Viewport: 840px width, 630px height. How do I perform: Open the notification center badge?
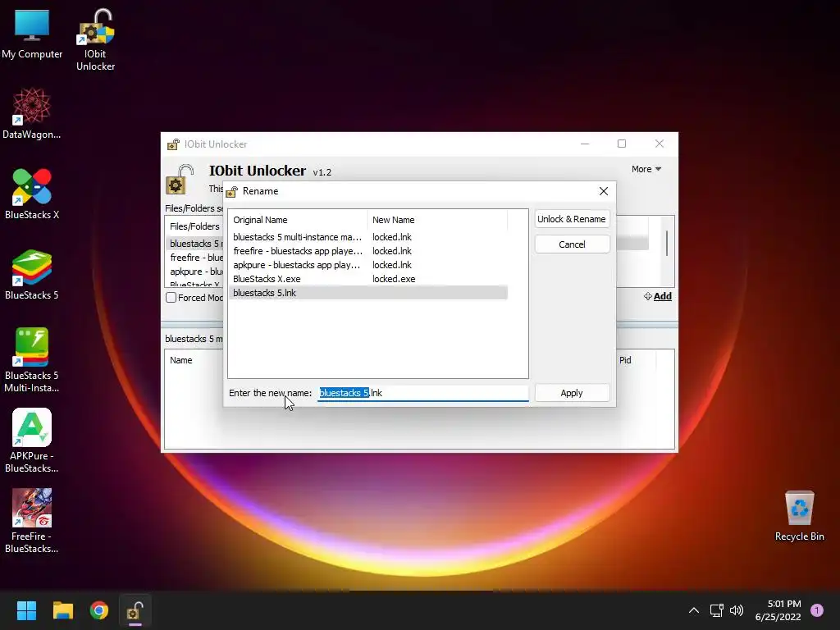click(817, 610)
